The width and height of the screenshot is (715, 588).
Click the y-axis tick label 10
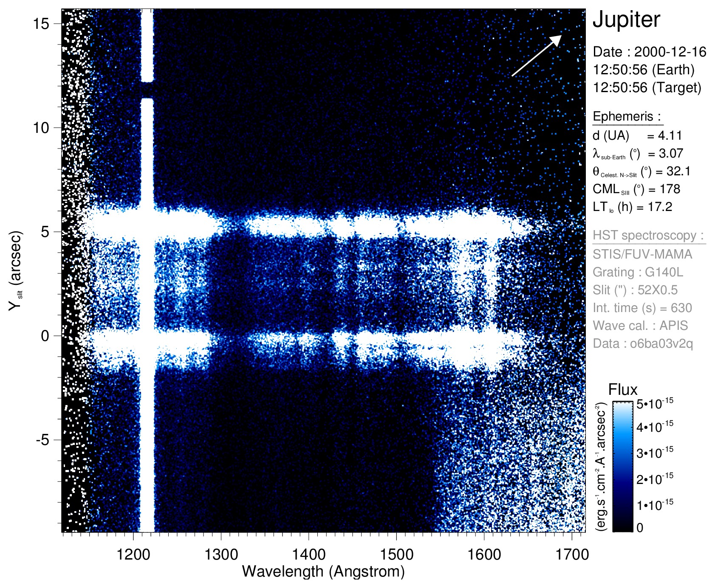[x=41, y=127]
